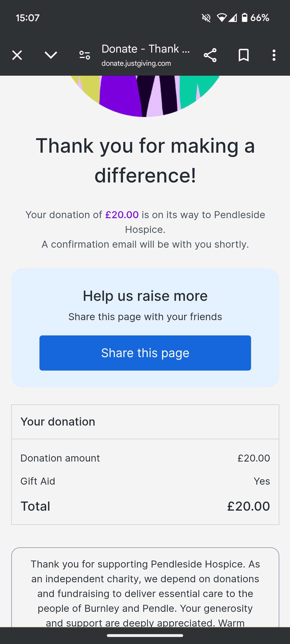The width and height of the screenshot is (290, 644).
Task: Click the purple £20.00 donation amount
Action: 122,215
